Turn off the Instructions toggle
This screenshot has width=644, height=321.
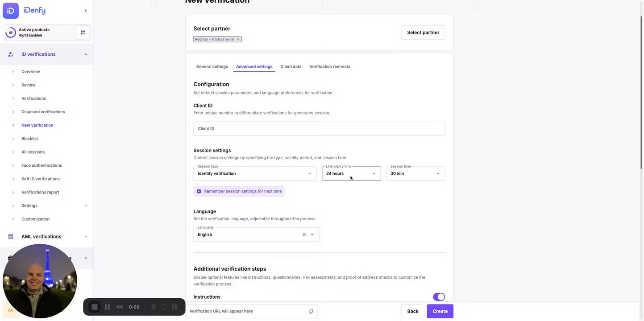(439, 297)
